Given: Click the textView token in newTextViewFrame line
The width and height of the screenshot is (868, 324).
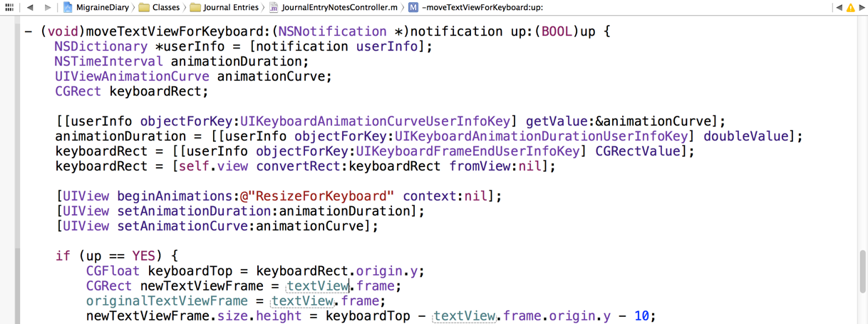Looking at the screenshot, I should 318,286.
